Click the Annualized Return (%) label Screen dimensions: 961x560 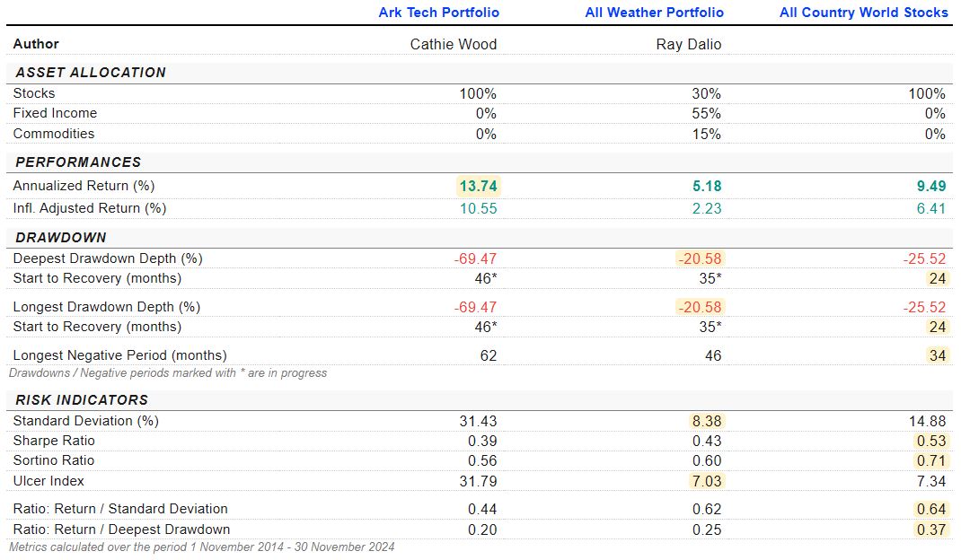point(84,186)
